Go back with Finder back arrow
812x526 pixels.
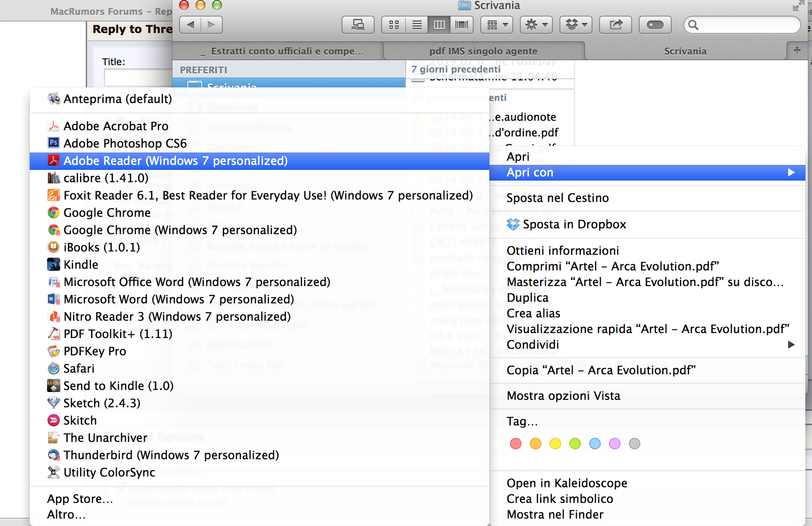click(x=190, y=25)
